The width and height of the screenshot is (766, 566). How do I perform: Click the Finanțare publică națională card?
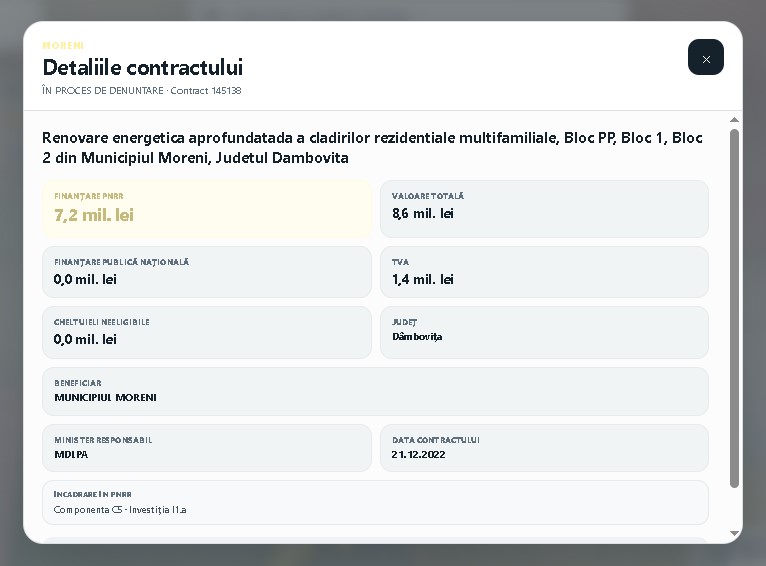click(207, 272)
